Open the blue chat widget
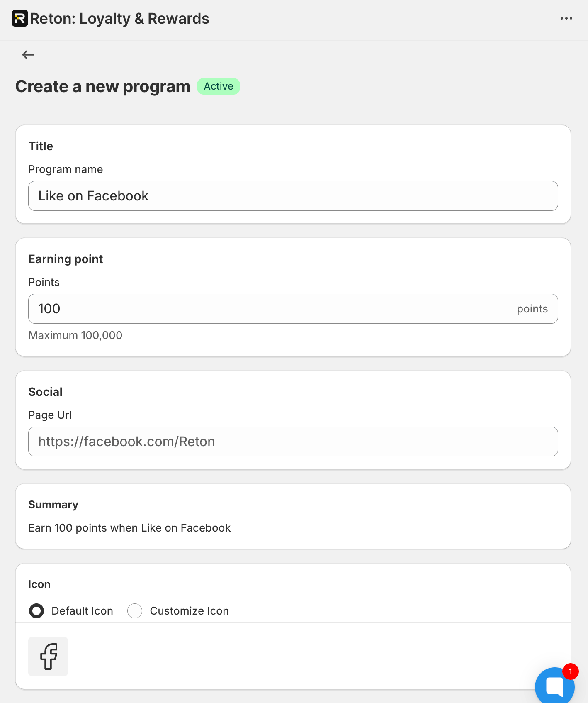 [x=554, y=686]
